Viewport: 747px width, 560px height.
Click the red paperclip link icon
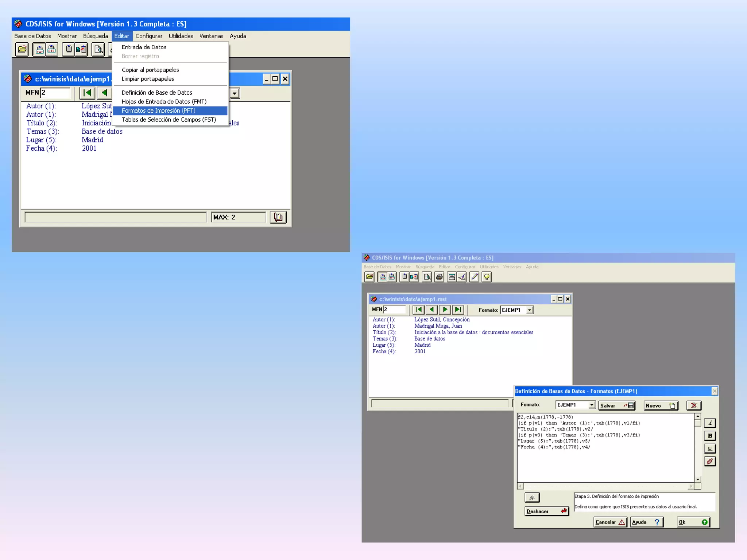point(709,462)
